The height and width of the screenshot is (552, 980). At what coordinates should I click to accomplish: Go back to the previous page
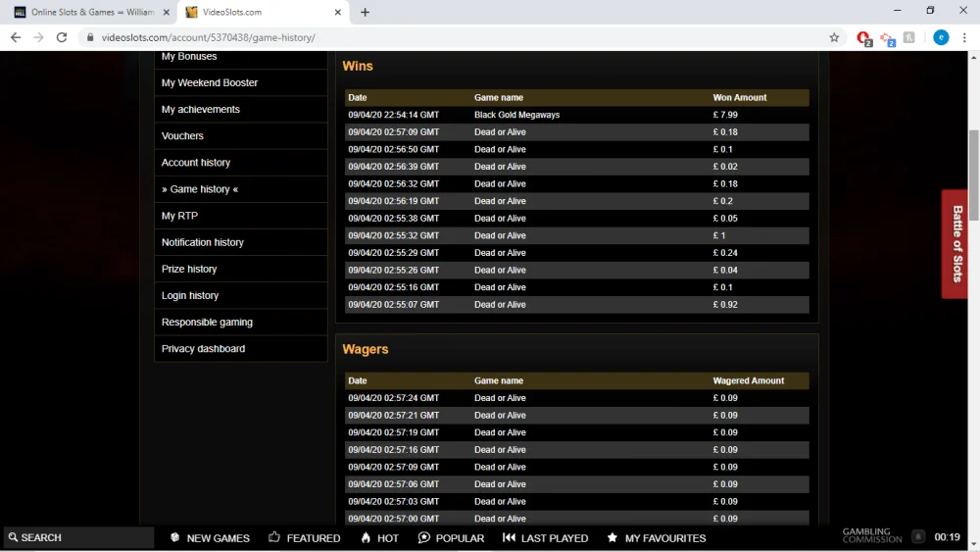(x=16, y=37)
